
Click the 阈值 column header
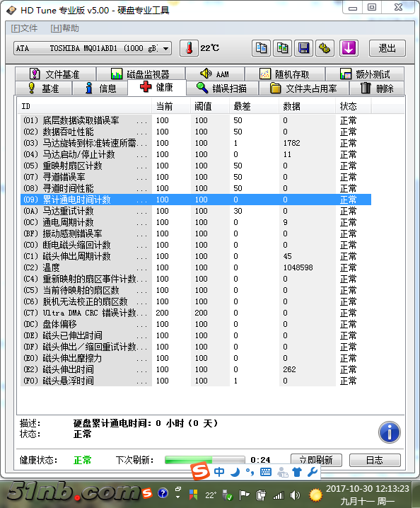pos(210,106)
